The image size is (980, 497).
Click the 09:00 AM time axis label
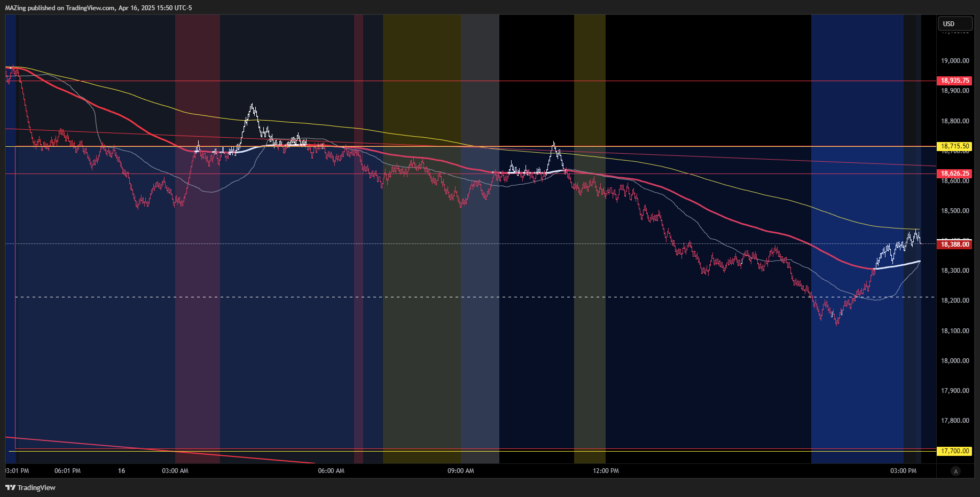pyautogui.click(x=461, y=471)
